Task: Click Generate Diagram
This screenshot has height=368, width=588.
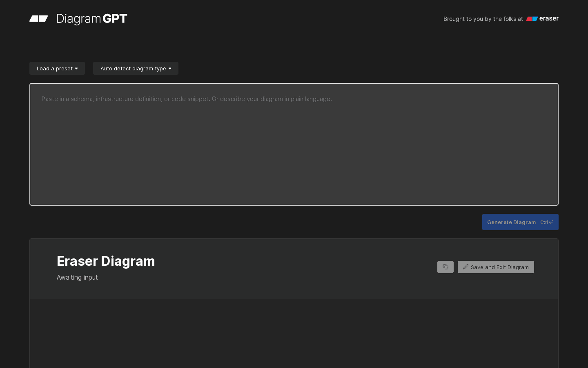Action: (x=511, y=222)
